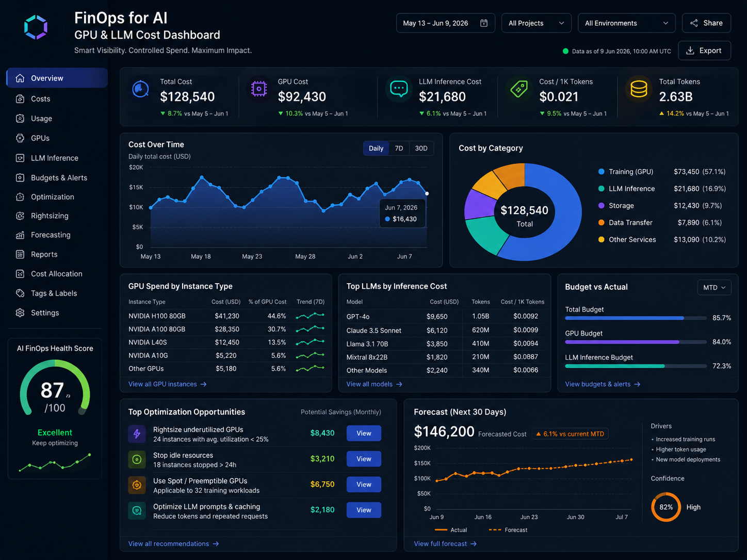Click the GPUs sidebar icon
Viewport: 747px width, 560px height.
click(20, 138)
